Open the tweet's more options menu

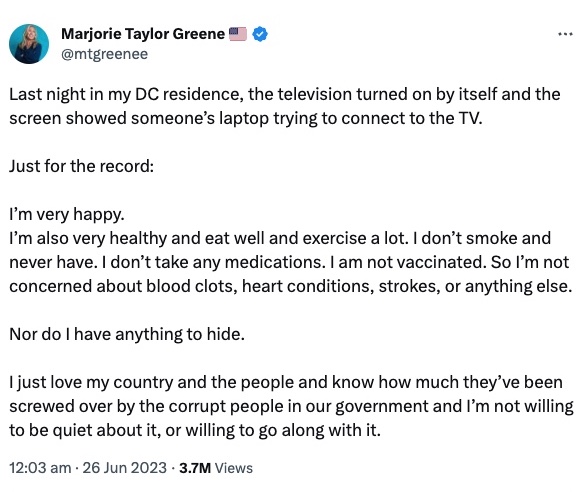pyautogui.click(x=565, y=34)
